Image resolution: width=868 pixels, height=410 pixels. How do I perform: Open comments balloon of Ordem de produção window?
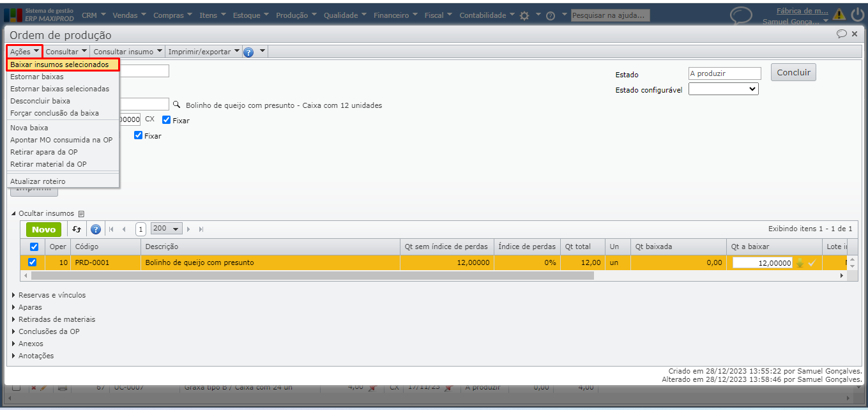pos(842,34)
